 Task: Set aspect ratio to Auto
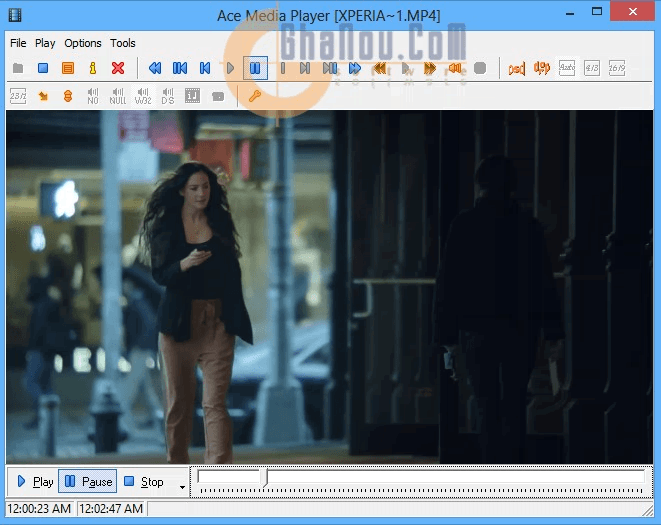(x=567, y=67)
